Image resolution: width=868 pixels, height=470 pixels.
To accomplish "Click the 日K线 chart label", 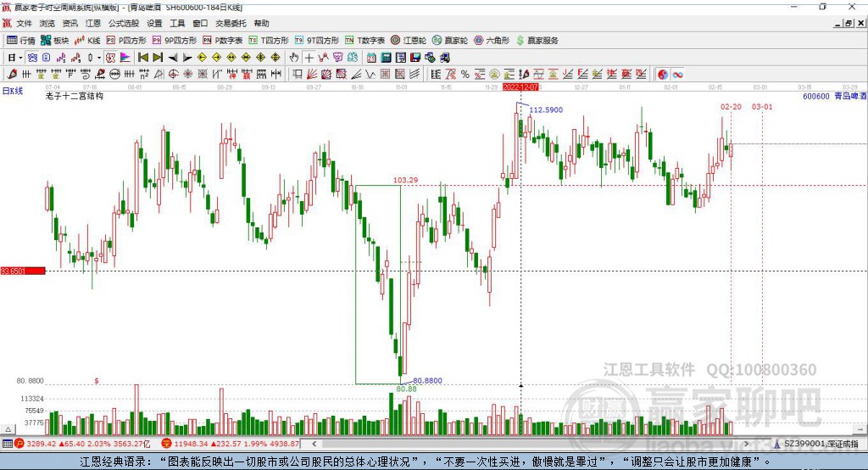I will pyautogui.click(x=13, y=91).
